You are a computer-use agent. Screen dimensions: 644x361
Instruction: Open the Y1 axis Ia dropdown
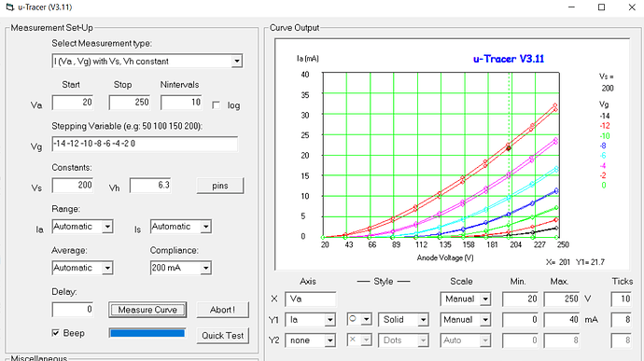329,320
